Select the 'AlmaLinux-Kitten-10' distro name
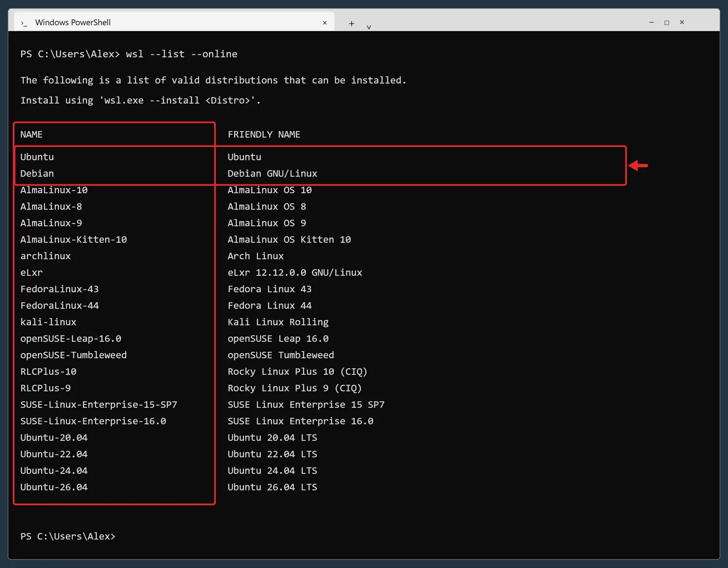728x568 pixels. coord(74,239)
